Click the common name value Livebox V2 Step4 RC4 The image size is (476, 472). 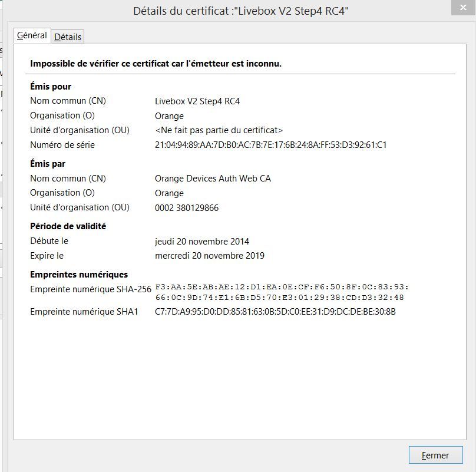(x=197, y=101)
